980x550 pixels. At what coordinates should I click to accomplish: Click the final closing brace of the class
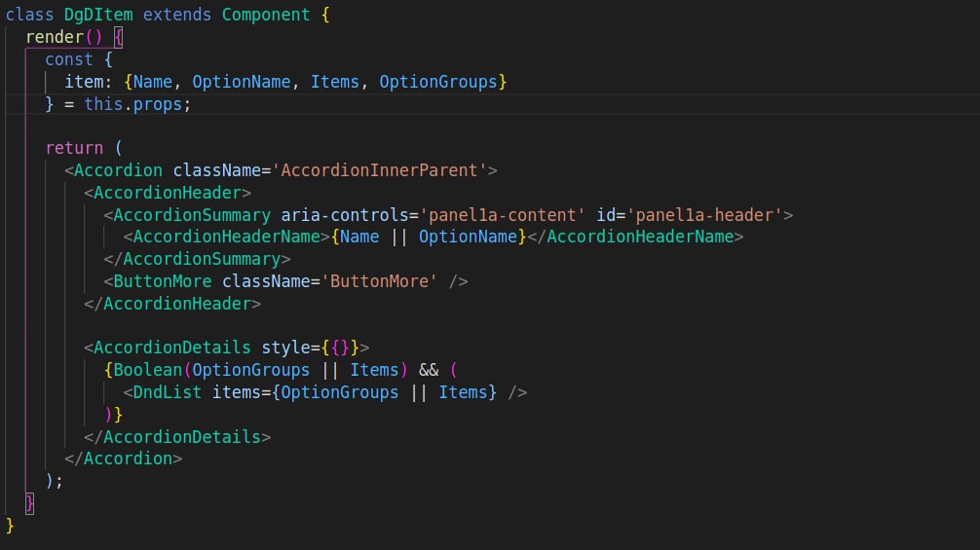pyautogui.click(x=10, y=526)
